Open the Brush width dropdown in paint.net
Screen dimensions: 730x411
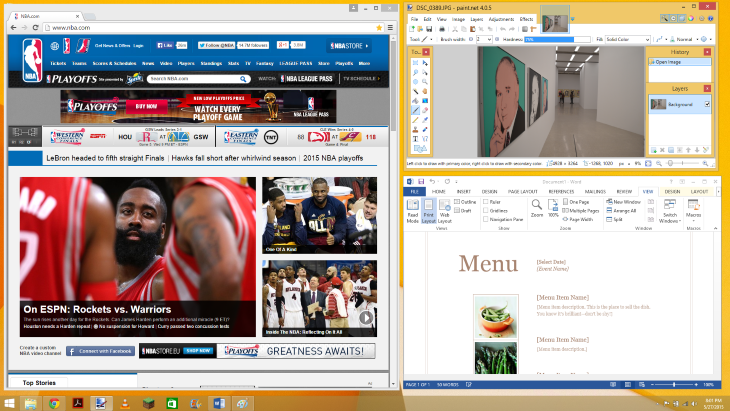(x=488, y=40)
